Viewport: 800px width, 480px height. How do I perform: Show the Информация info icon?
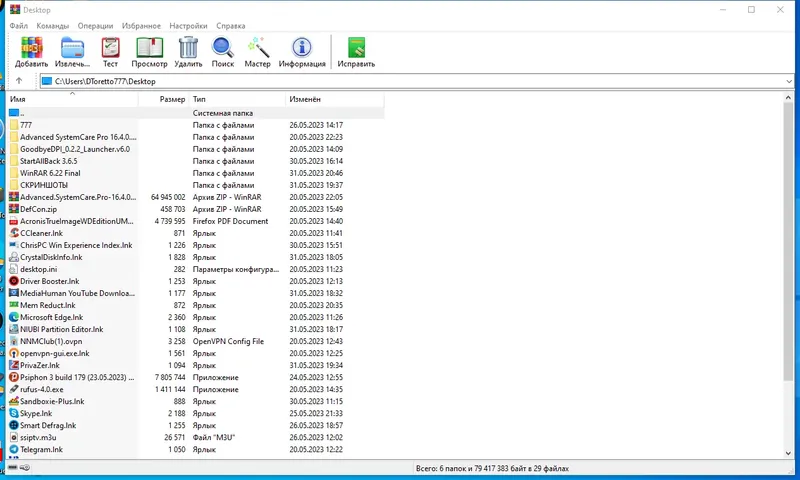point(302,48)
